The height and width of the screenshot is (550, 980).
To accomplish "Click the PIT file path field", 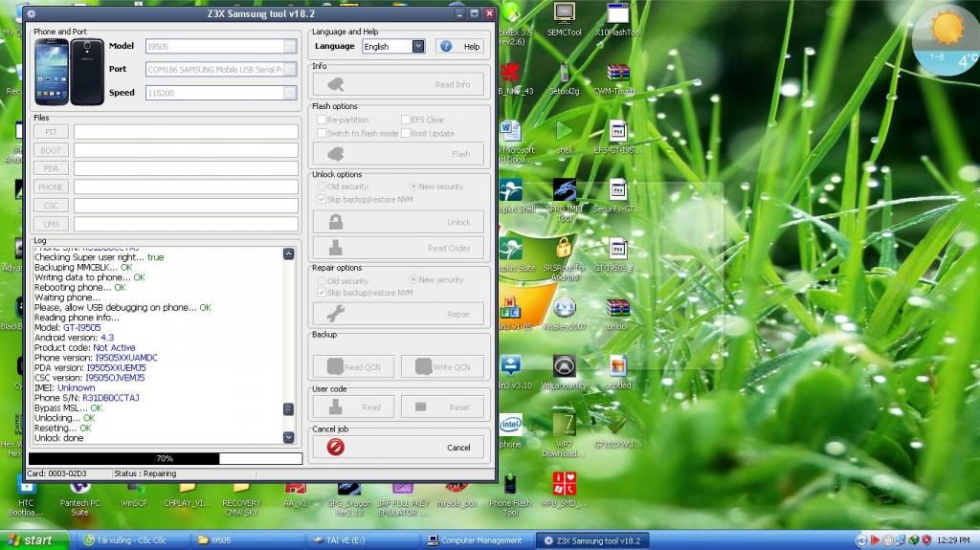I will (x=186, y=132).
